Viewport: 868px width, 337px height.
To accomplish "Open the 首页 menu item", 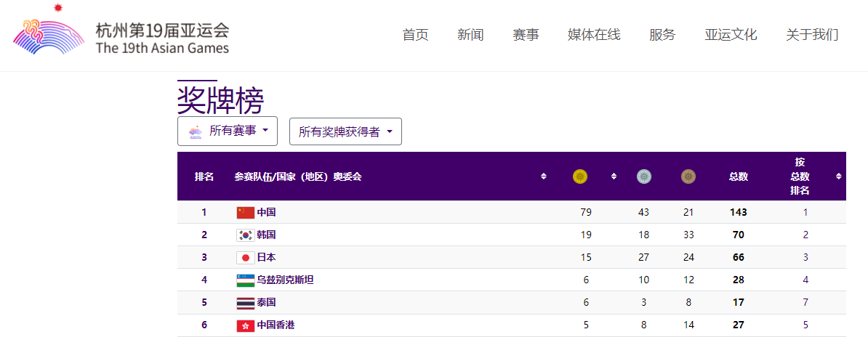I will click(x=415, y=35).
